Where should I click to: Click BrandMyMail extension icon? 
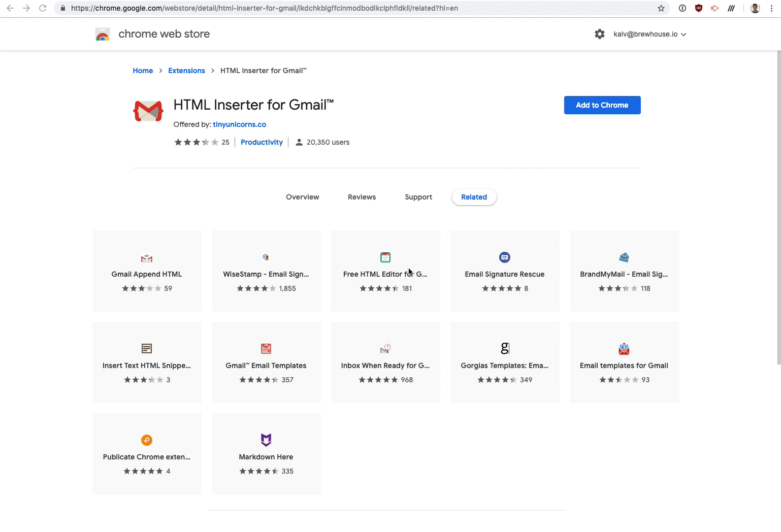[624, 257]
